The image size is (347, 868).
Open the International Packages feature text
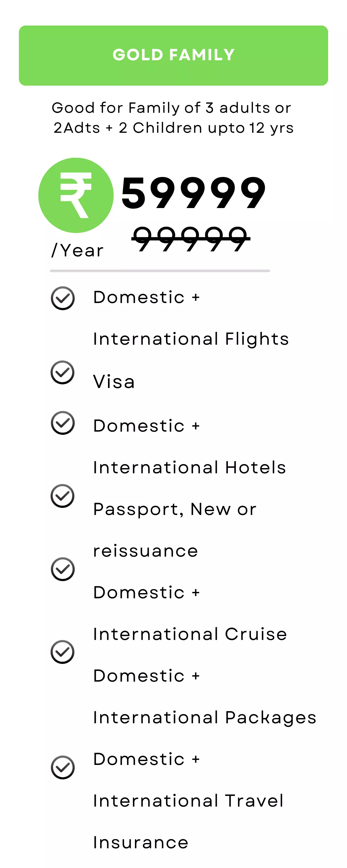(204, 697)
